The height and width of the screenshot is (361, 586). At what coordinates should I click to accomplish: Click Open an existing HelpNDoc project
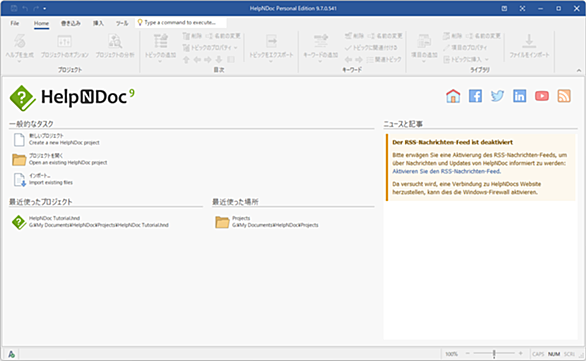click(x=68, y=163)
